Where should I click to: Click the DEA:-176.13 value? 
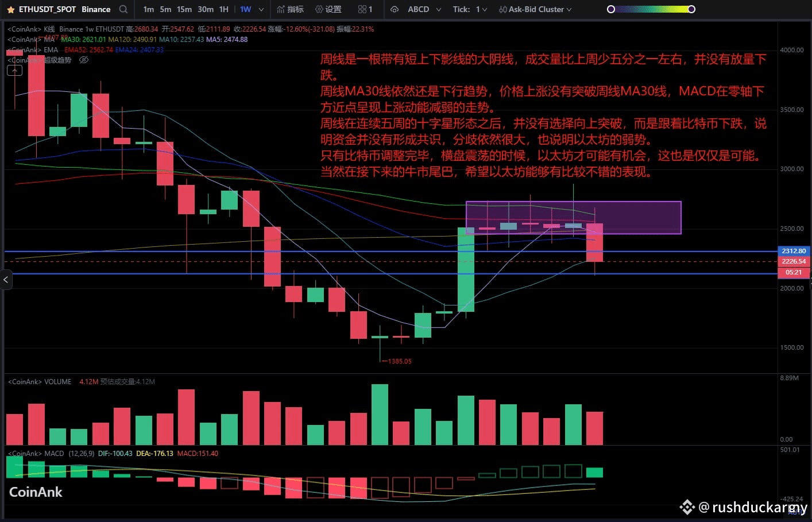[x=155, y=454]
